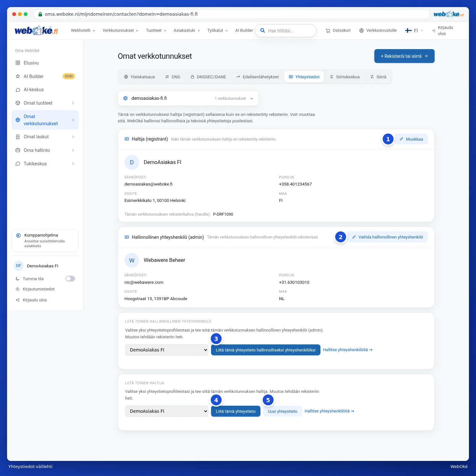Click the Kumppaniohjelma euro icon
Image resolution: width=476 pixels, height=476 pixels.
pyautogui.click(x=18, y=235)
